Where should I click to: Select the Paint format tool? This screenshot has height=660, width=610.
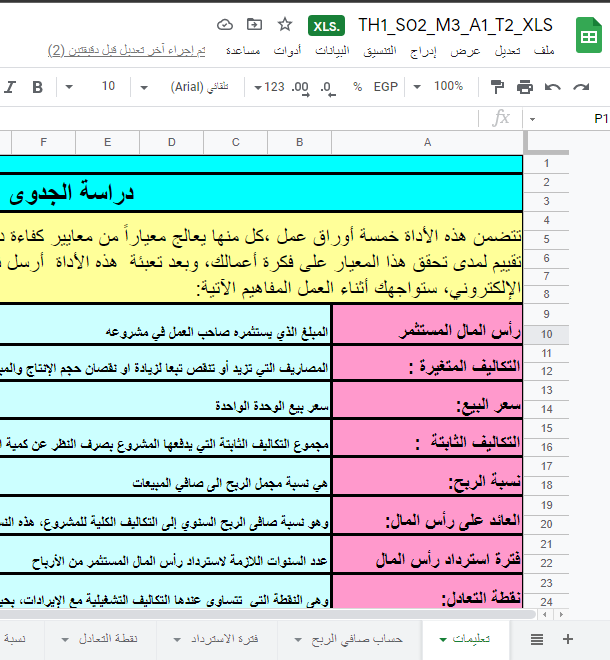click(497, 87)
